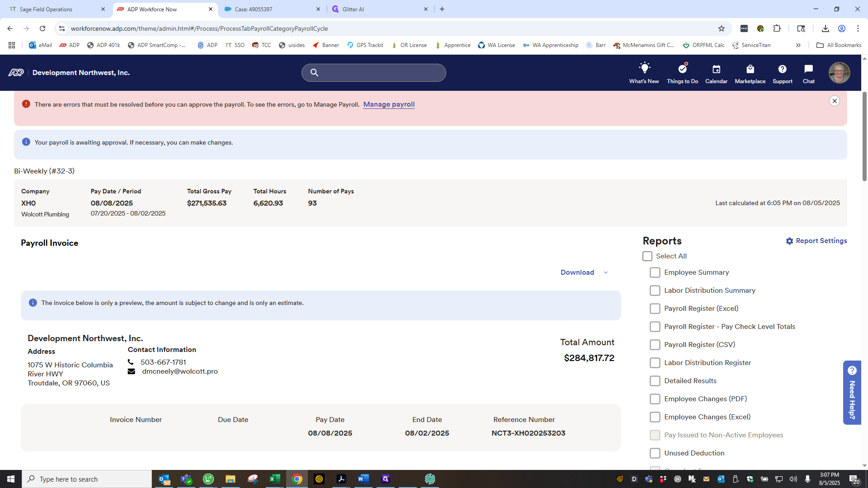Check Payroll Register (Excel) report
This screenshot has width=868, height=488.
click(x=655, y=309)
